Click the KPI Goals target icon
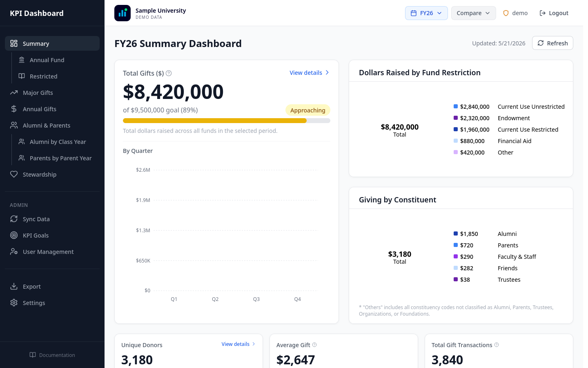 point(14,235)
